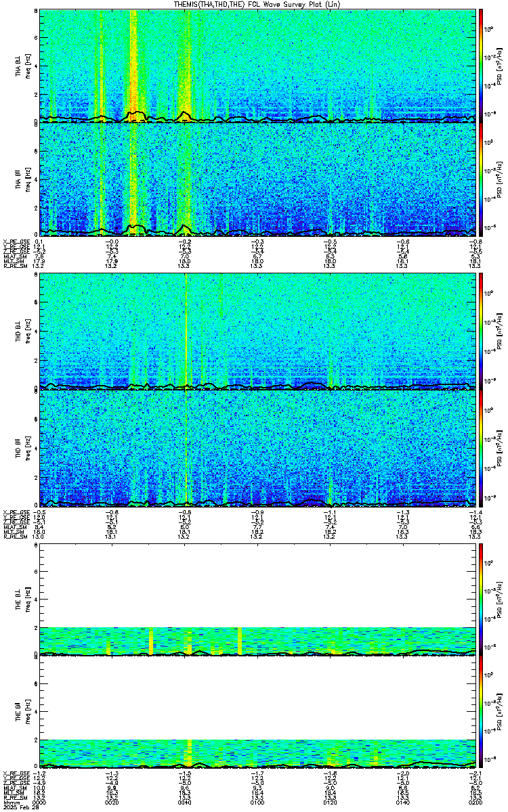
Task: Click the color bar beside THD B-perpendicular panel
Action: (x=481, y=331)
